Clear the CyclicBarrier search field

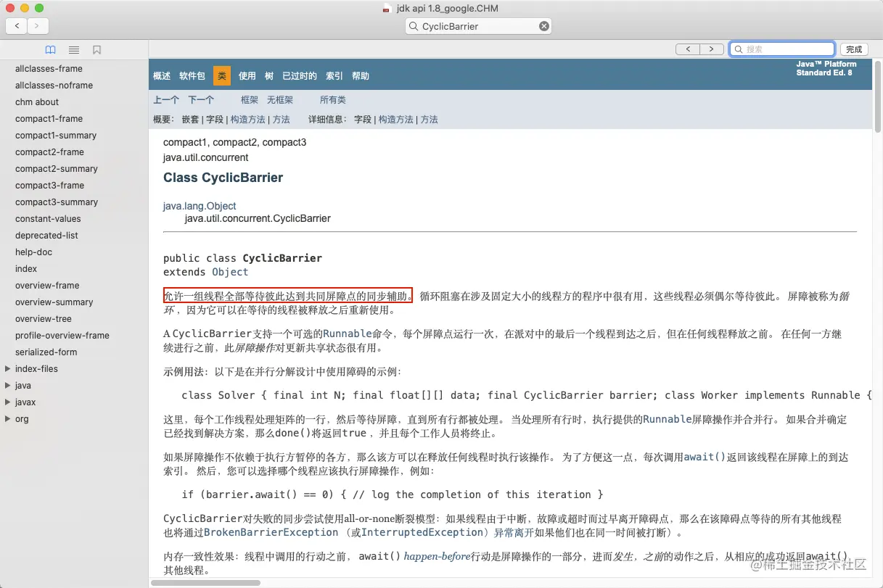543,25
